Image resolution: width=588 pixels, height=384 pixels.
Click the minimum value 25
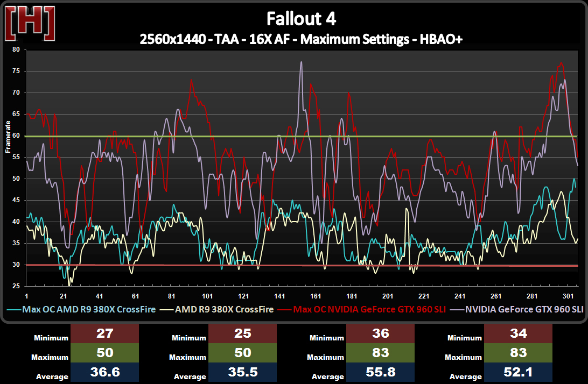(x=243, y=333)
